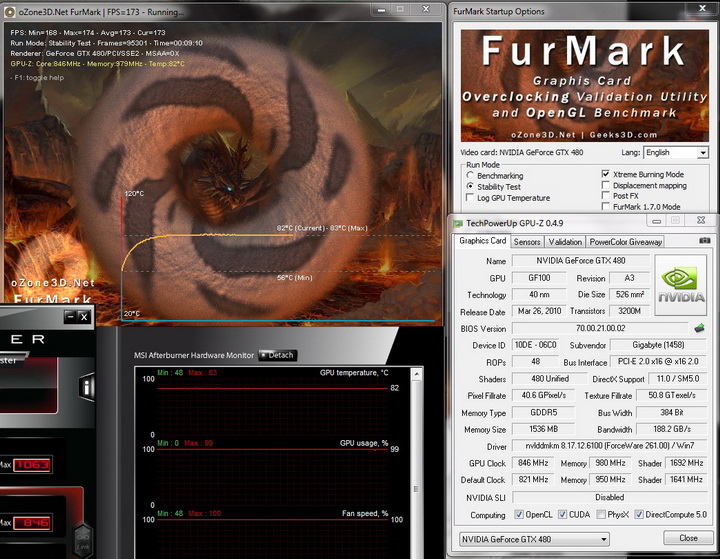Click the Device ID 10DE - 06C0 field
The height and width of the screenshot is (559, 720).
[535, 345]
